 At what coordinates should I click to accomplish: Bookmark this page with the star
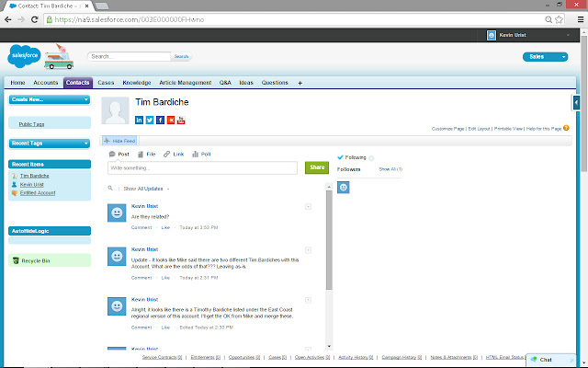click(x=559, y=19)
